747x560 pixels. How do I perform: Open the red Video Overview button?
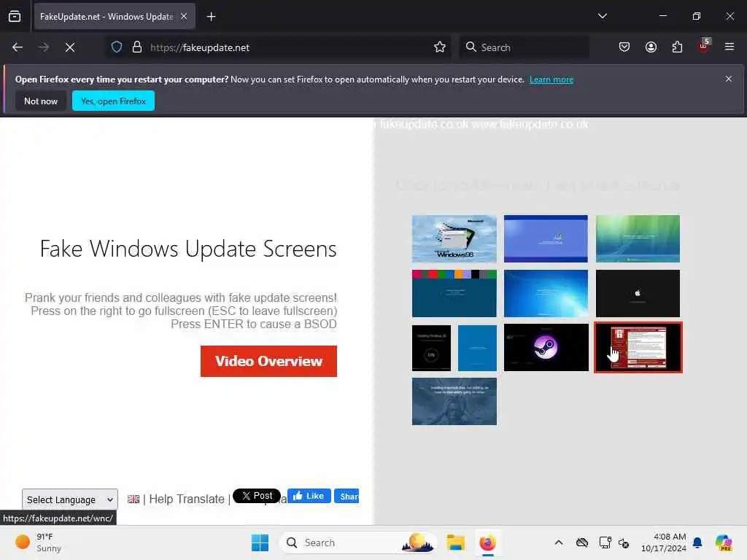[x=268, y=361]
